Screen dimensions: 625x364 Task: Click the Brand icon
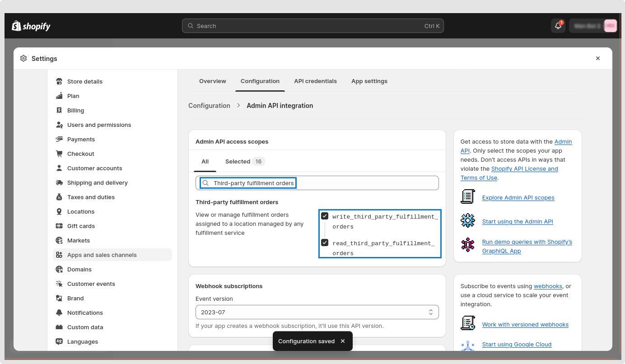click(59, 298)
